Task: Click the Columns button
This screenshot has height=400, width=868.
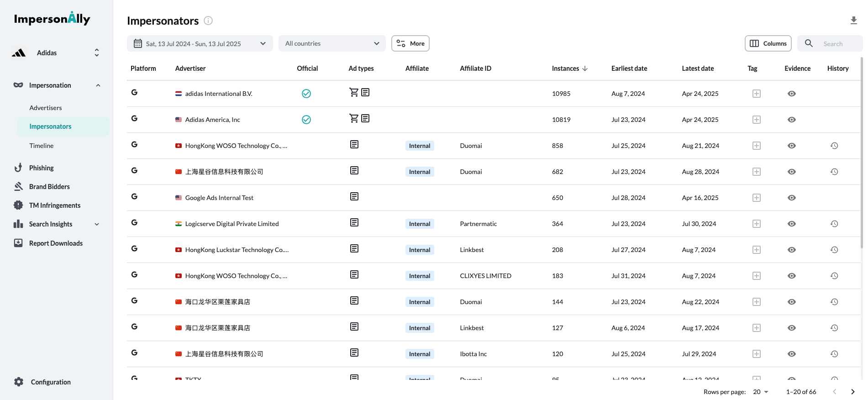Action: (768, 43)
